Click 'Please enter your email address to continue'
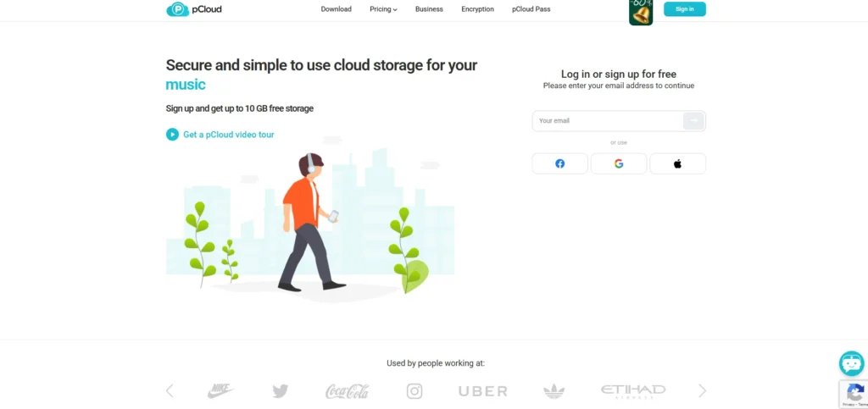The height and width of the screenshot is (409, 868). point(618,86)
